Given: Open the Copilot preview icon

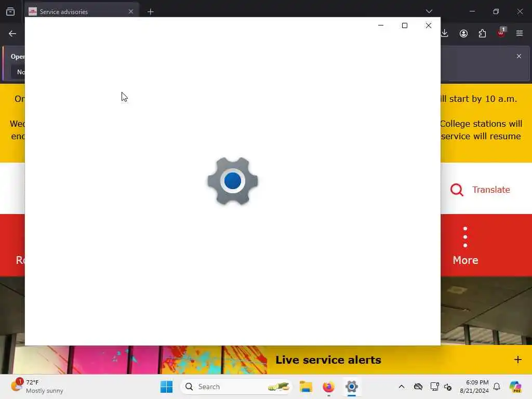Looking at the screenshot, I should point(515,387).
